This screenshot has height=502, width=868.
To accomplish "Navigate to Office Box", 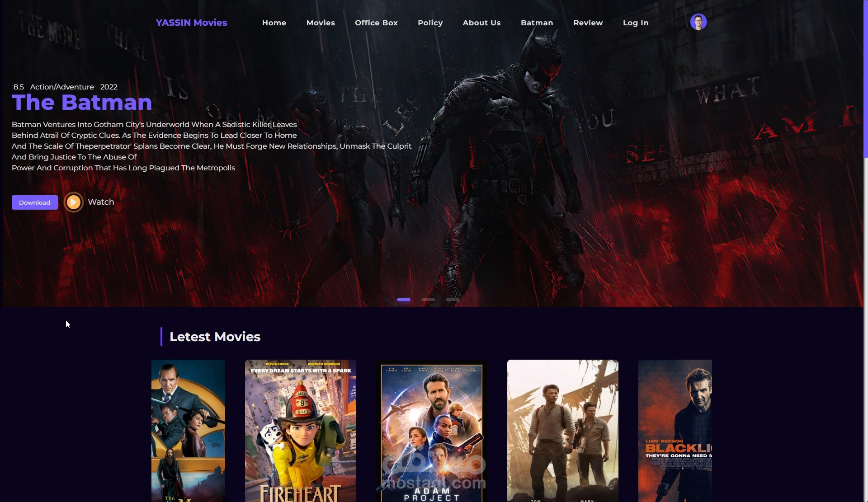I will click(376, 23).
